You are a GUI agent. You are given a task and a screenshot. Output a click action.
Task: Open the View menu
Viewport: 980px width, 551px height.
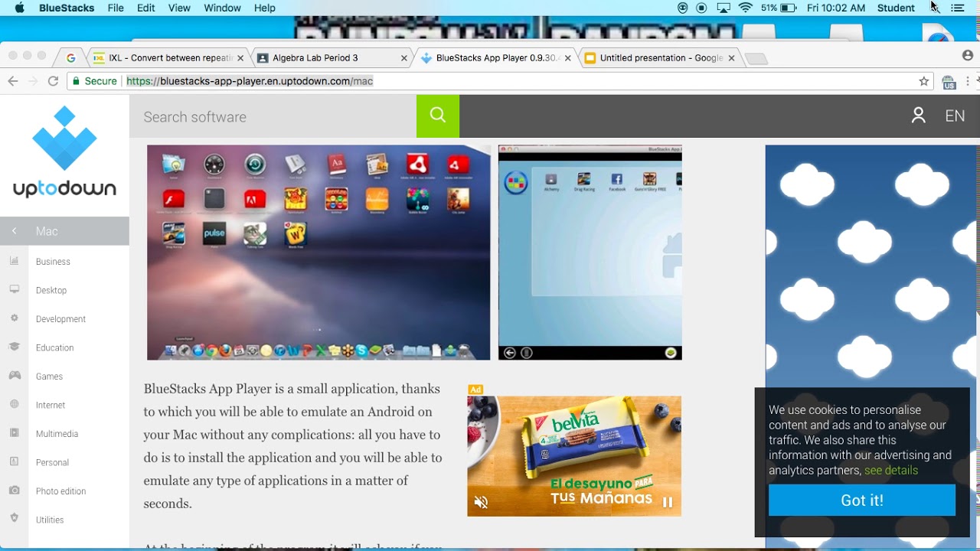point(179,8)
